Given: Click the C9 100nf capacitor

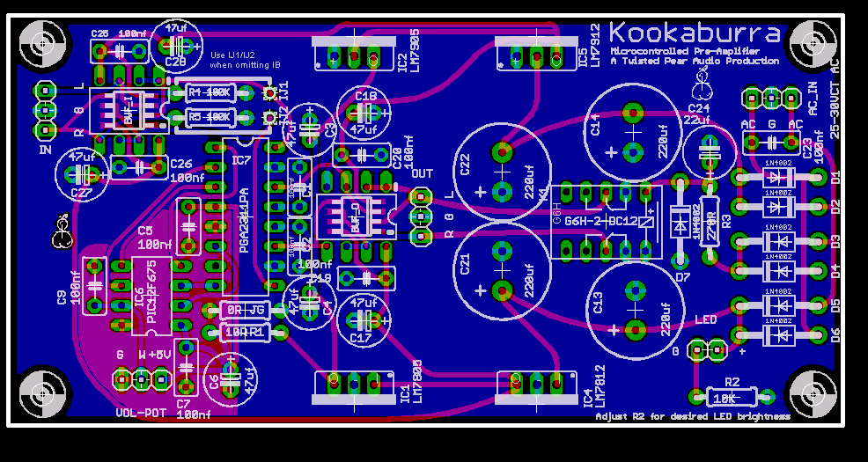Looking at the screenshot, I should [95, 285].
